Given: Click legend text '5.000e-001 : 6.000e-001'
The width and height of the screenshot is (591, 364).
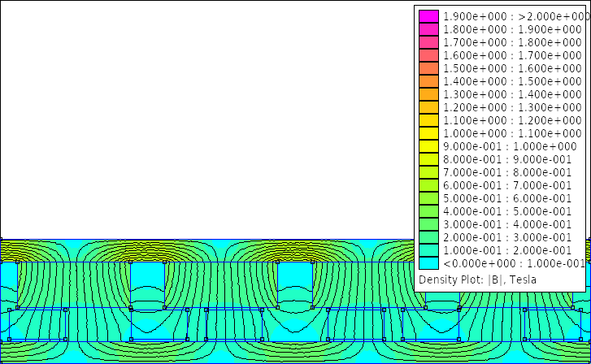Looking at the screenshot, I should [x=507, y=198].
